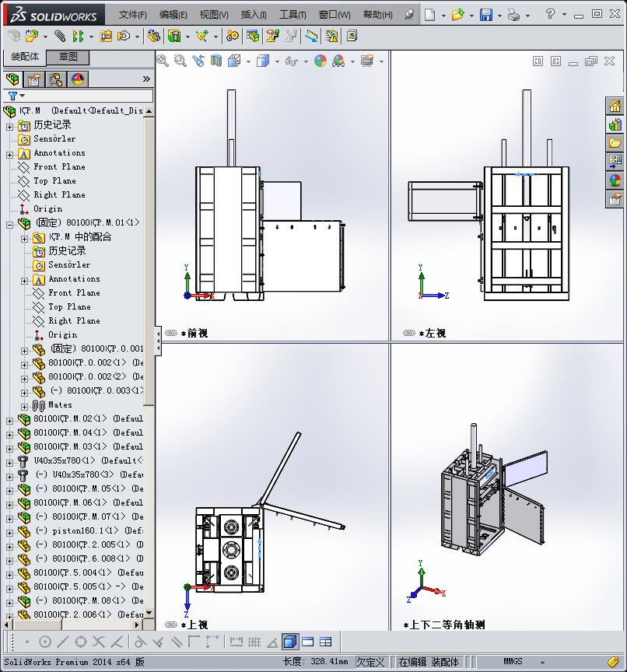Switch to 草图 tab

[68, 57]
